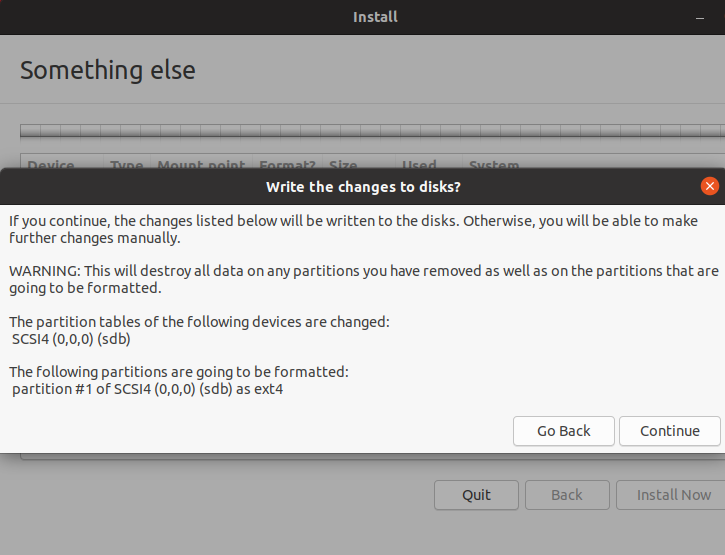The width and height of the screenshot is (725, 555).
Task: Click the Quit button
Action: click(x=476, y=495)
